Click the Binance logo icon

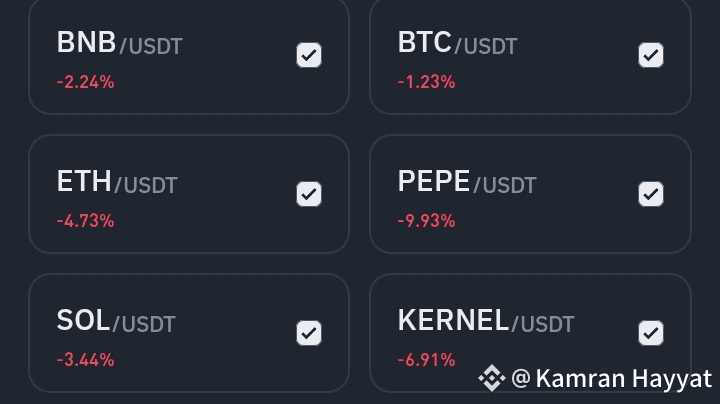[x=491, y=378]
